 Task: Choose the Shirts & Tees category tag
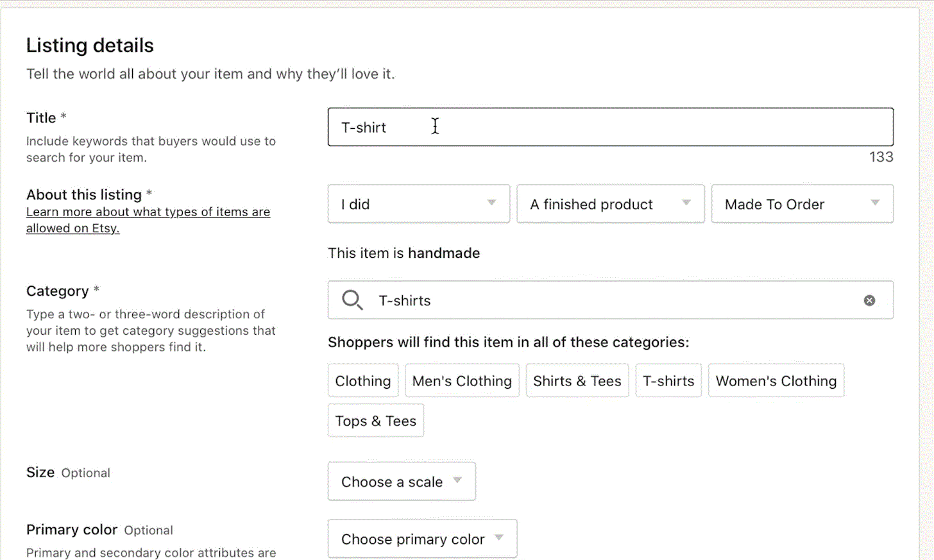(577, 380)
